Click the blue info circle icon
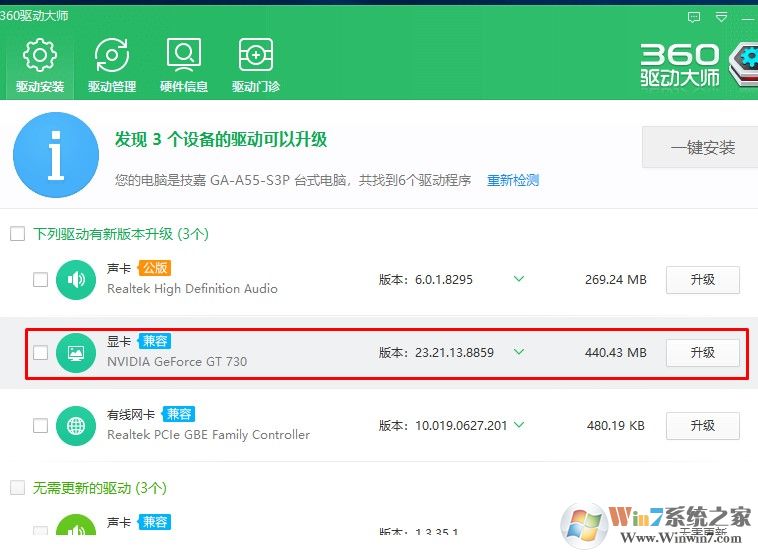The height and width of the screenshot is (552, 758). click(56, 155)
